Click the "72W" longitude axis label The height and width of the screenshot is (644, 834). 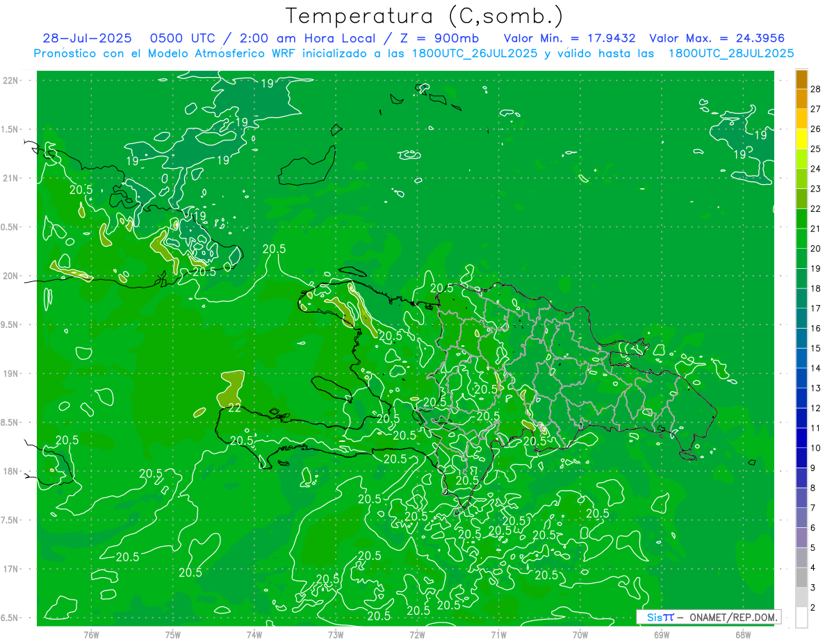coord(417,634)
